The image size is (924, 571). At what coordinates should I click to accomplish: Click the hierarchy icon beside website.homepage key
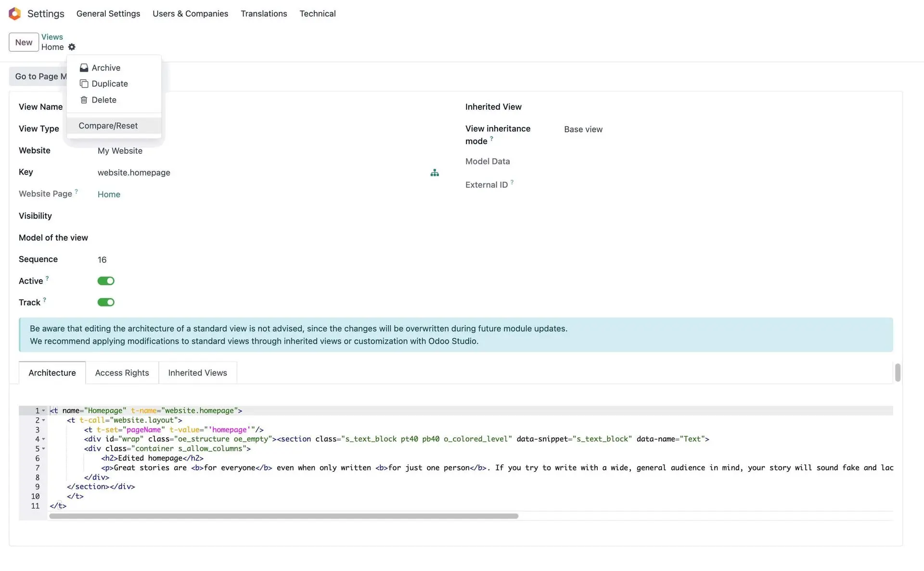coord(435,173)
